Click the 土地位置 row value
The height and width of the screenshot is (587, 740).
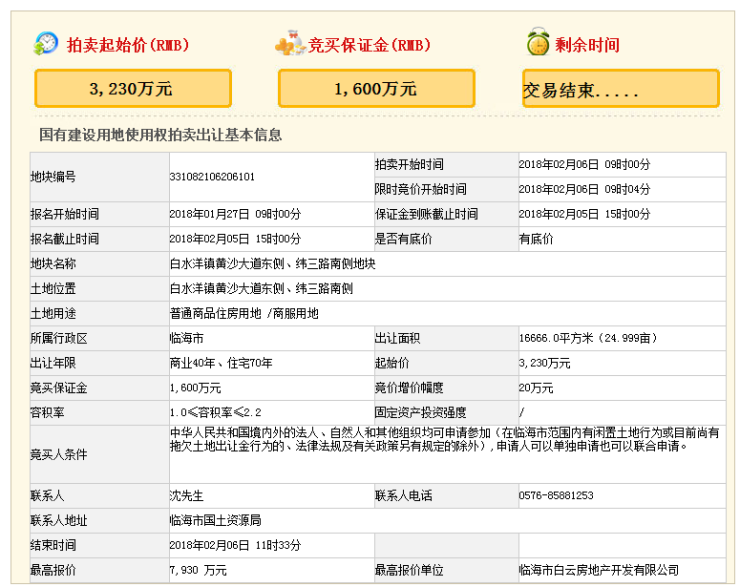[261, 289]
